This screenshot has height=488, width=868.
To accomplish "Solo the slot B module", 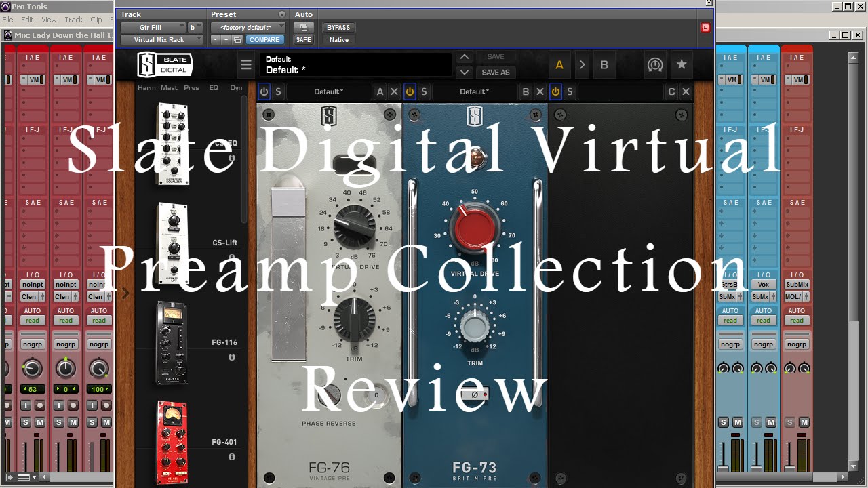I will pos(424,91).
